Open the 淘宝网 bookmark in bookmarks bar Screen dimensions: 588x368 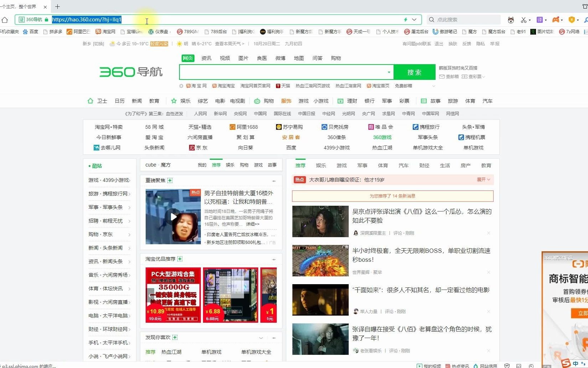tap(105, 32)
